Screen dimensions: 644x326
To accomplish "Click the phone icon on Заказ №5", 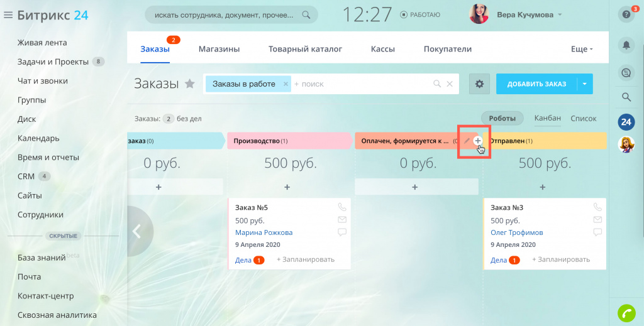I will (x=341, y=207).
